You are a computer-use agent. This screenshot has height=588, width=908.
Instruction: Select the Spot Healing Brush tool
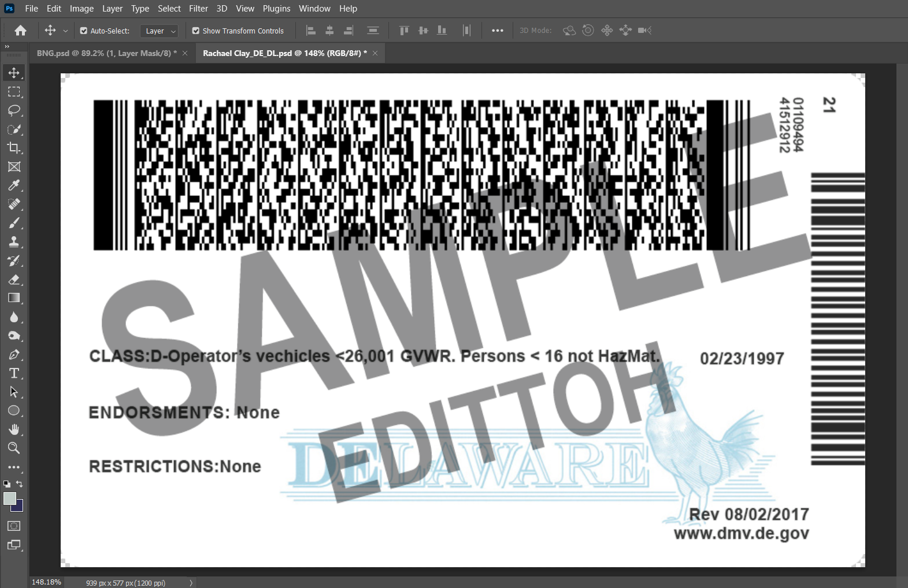pos(14,204)
